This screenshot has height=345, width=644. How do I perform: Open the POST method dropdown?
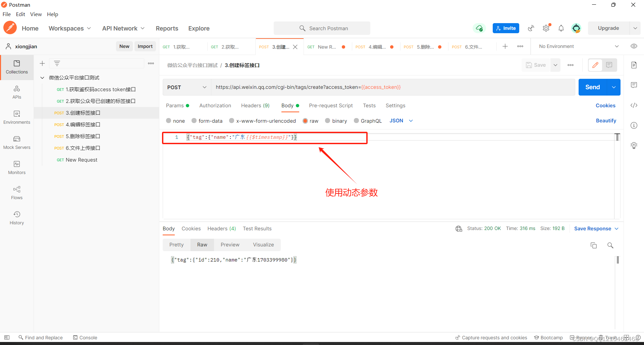pyautogui.click(x=187, y=87)
